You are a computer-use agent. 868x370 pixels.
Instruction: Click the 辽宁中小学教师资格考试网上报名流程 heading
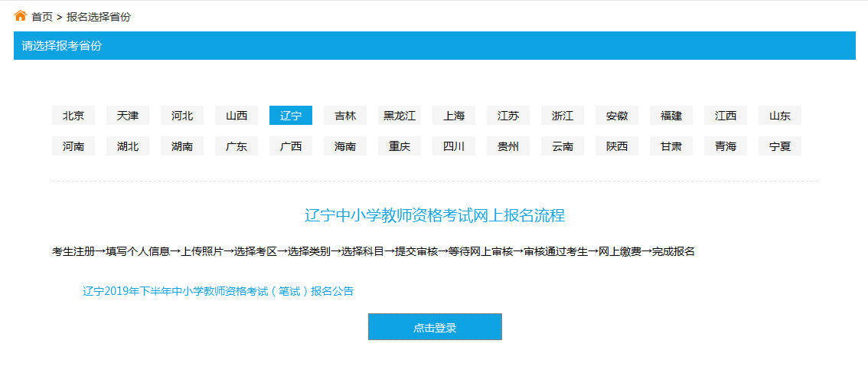point(435,215)
